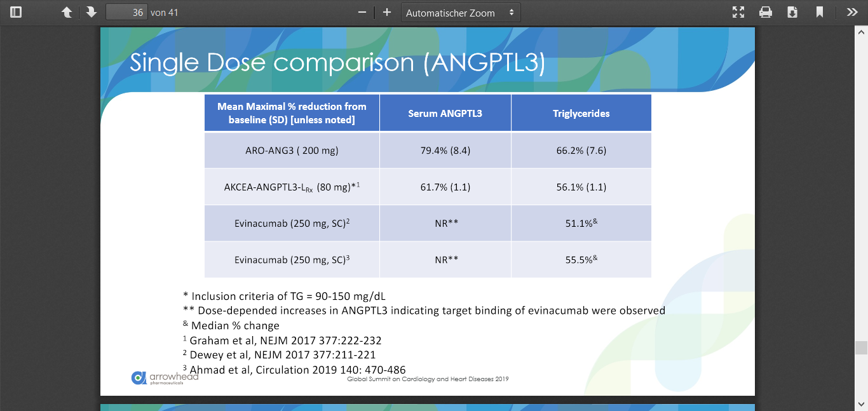The image size is (868, 411).
Task: Open the Automatischer Zoom dropdown
Action: point(461,12)
